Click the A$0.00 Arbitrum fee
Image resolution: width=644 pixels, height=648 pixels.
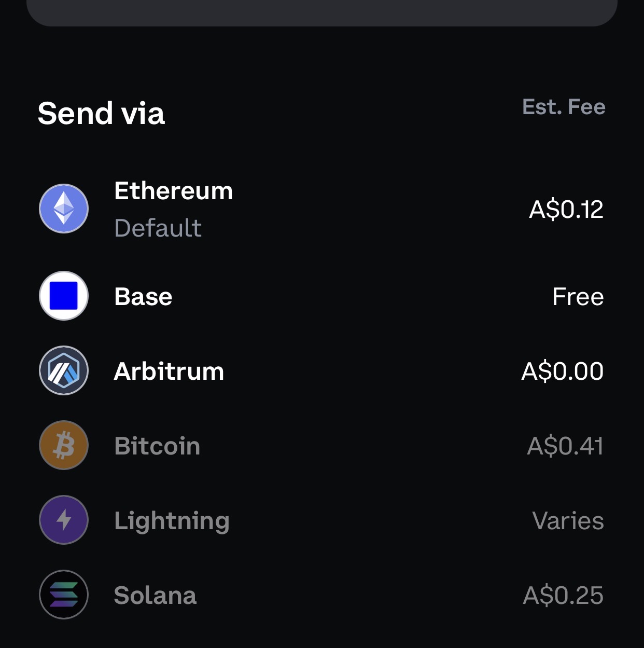tap(563, 371)
